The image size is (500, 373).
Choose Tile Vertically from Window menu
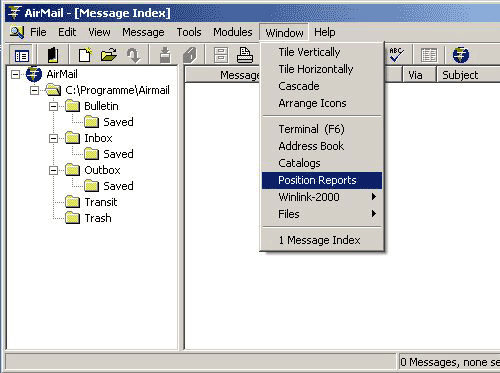click(x=322, y=52)
